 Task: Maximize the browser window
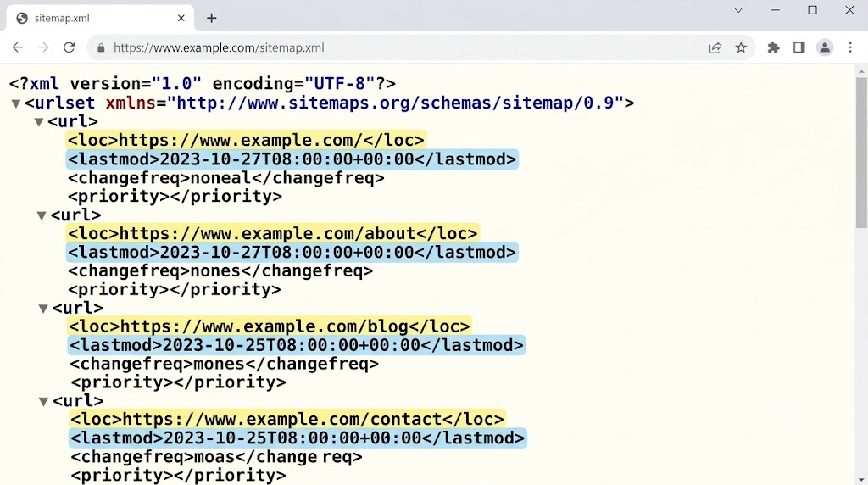coord(813,10)
